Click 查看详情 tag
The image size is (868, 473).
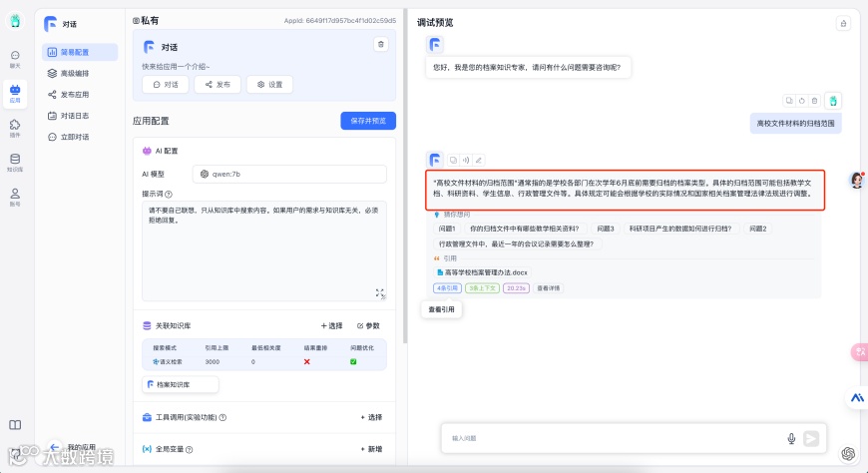(x=548, y=288)
